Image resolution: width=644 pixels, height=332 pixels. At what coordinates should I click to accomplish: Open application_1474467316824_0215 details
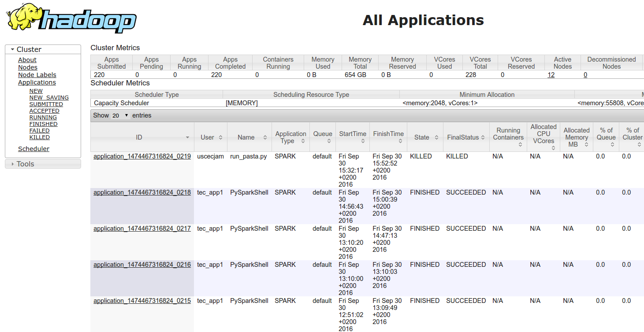coord(142,301)
